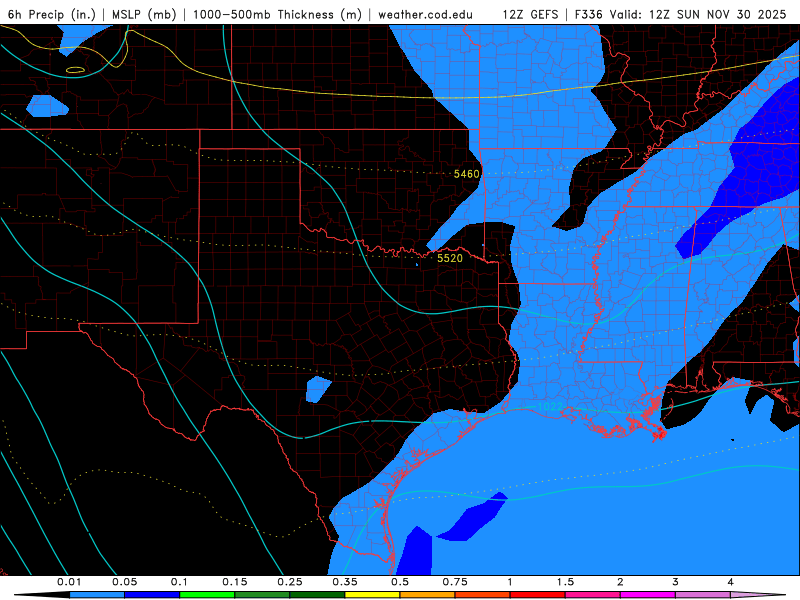Click the legend value 1
Viewport: 800px width, 600px height.
coord(510,582)
